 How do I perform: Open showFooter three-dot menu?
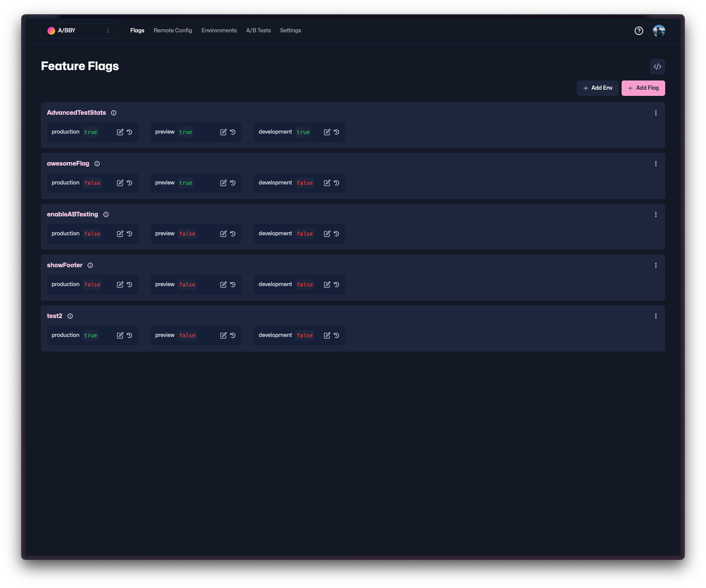[656, 265]
